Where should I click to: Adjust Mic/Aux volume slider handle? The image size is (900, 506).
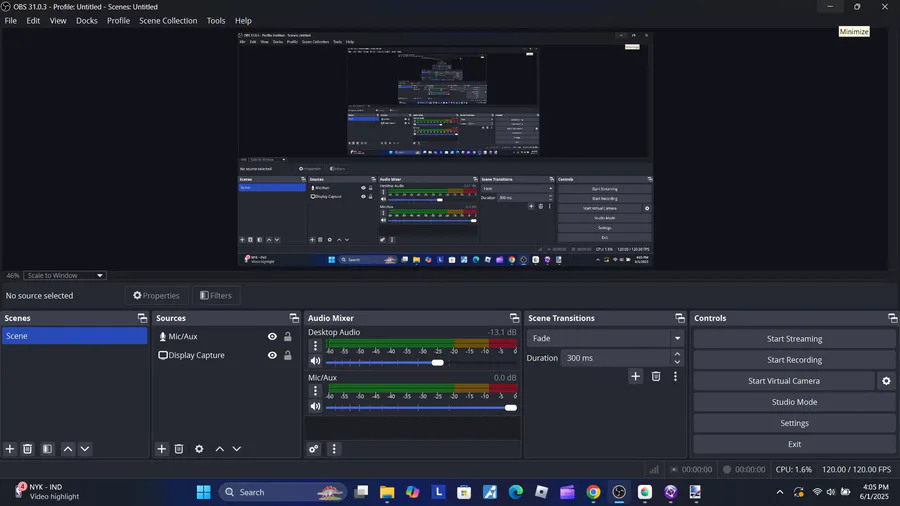pos(510,408)
